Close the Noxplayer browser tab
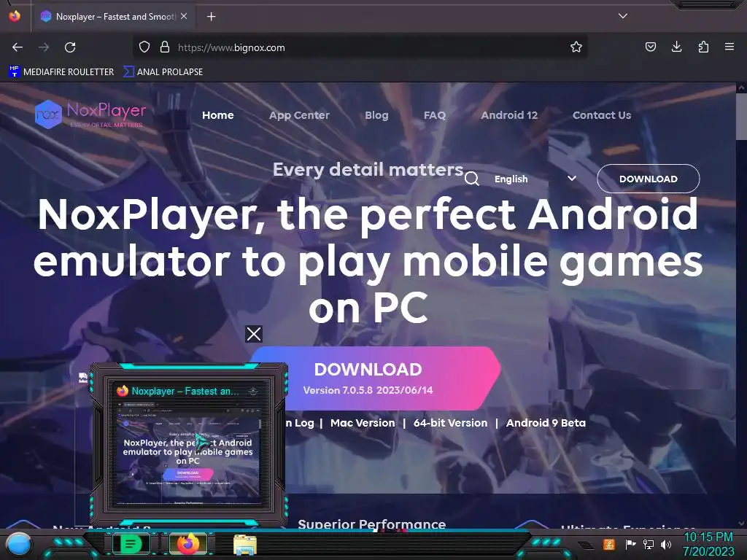 (184, 16)
